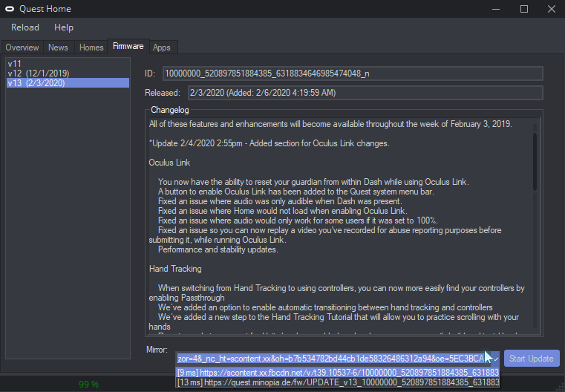Click the 'Performance and stability updates.' line
The image size is (565, 392).
[x=218, y=249]
